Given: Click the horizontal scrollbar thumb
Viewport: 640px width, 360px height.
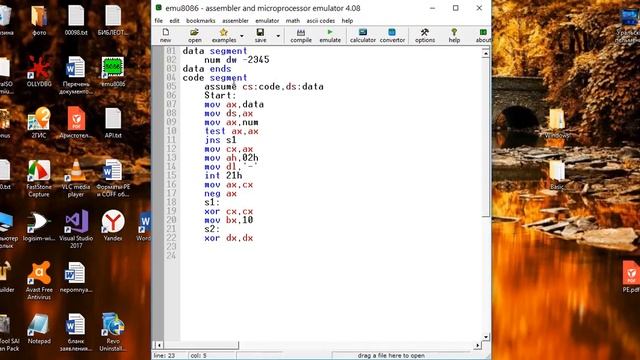Looking at the screenshot, I should click(201, 345).
